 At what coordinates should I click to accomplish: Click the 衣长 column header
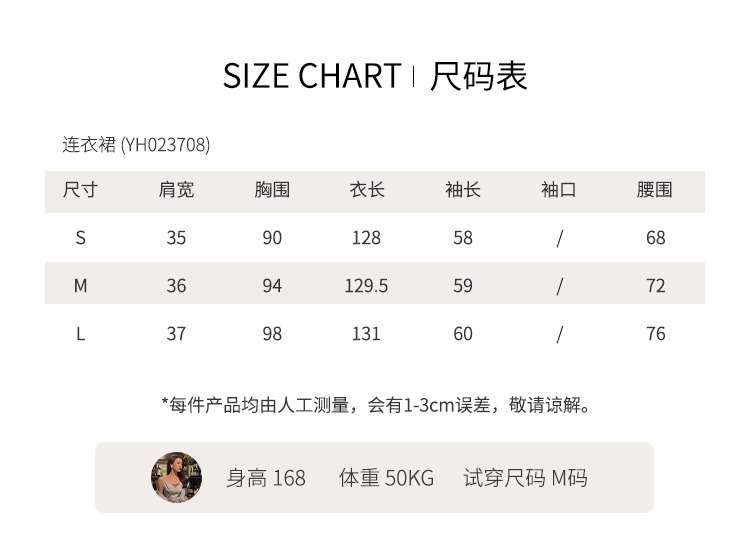[x=367, y=190]
